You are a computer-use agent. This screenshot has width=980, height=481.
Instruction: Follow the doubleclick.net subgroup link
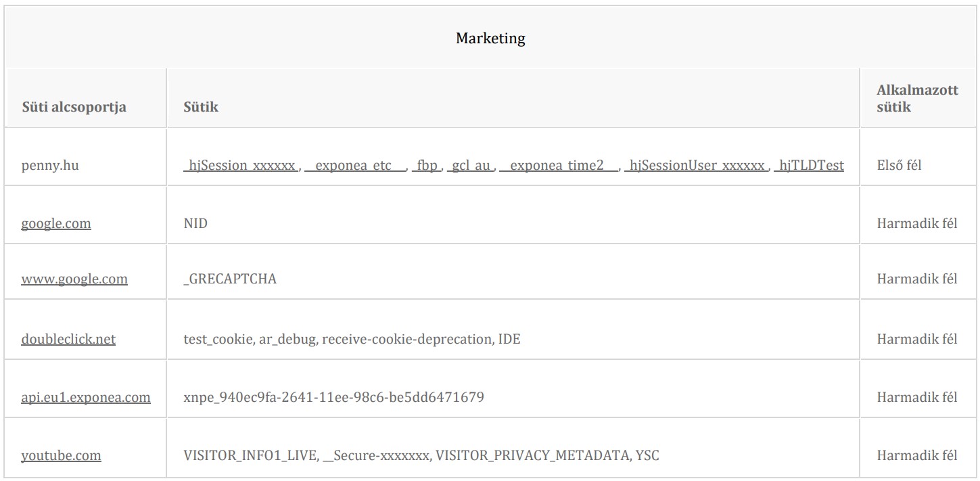(x=68, y=338)
